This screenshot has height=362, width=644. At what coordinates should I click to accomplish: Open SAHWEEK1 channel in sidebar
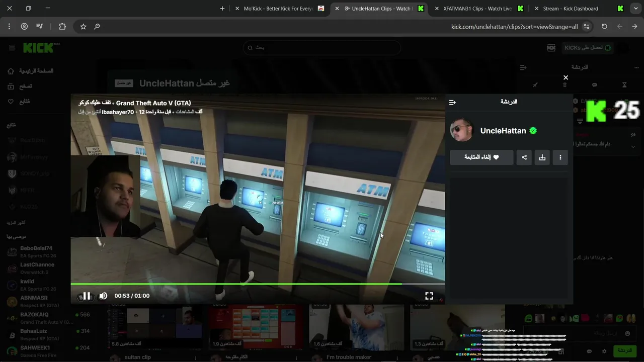pyautogui.click(x=48, y=351)
